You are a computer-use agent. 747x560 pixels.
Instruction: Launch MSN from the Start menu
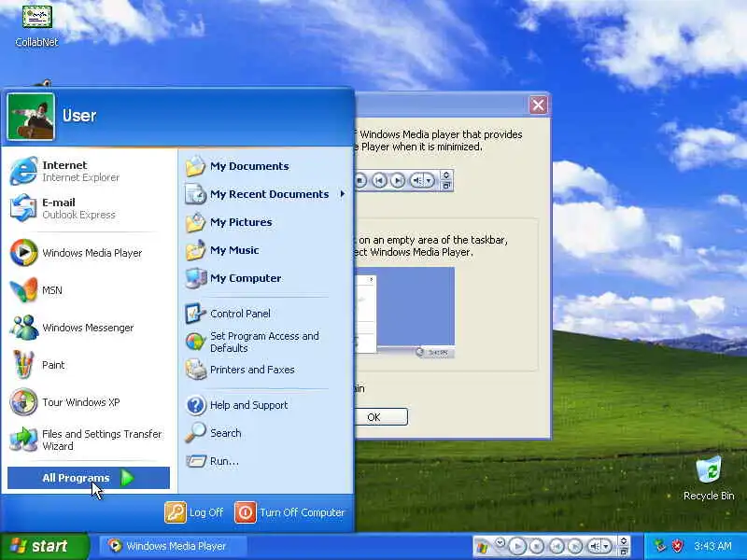point(88,290)
